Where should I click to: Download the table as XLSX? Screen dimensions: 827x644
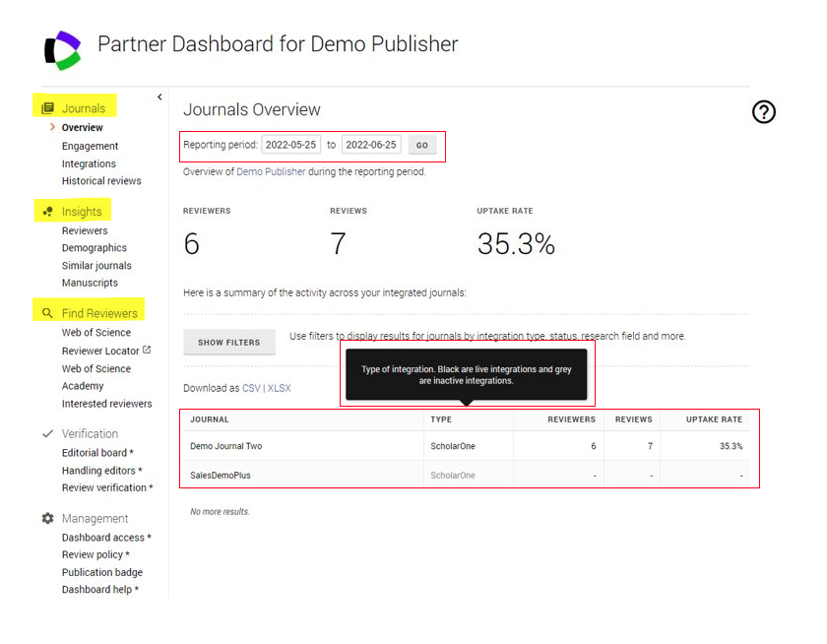click(279, 388)
